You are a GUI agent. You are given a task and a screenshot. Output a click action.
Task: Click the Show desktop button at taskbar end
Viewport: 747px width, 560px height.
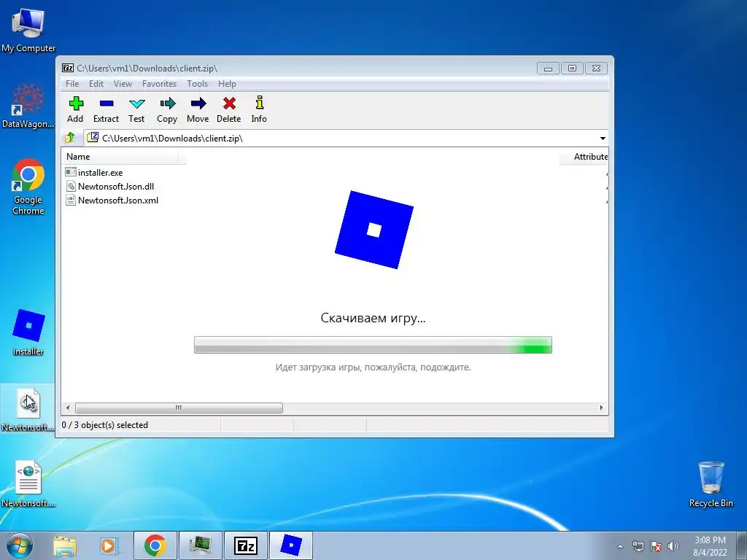(x=741, y=545)
